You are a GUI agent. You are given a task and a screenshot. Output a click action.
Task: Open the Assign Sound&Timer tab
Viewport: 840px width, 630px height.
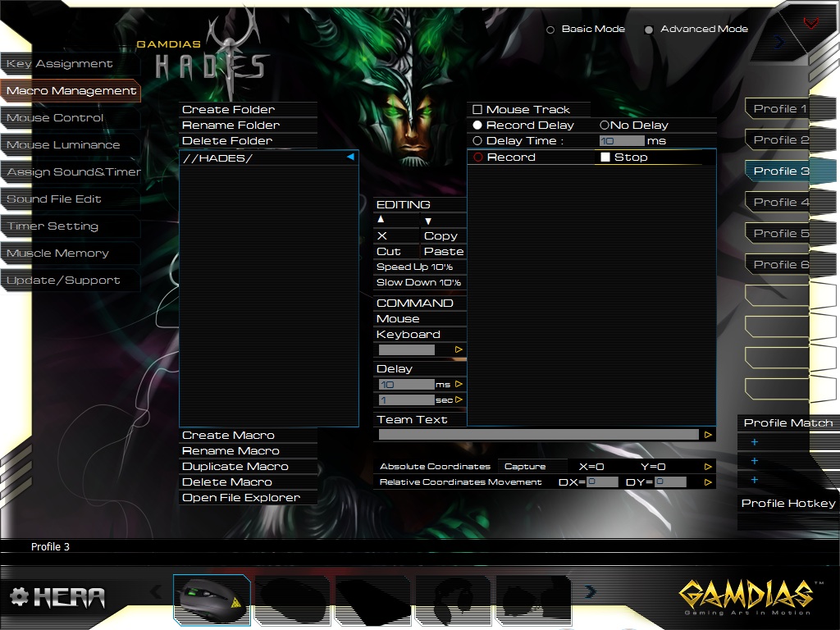[71, 172]
